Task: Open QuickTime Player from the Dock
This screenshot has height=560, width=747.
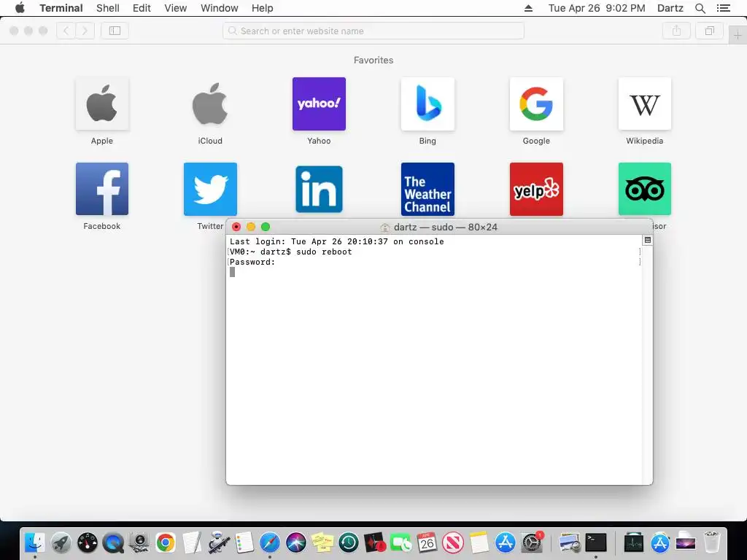Action: [113, 542]
